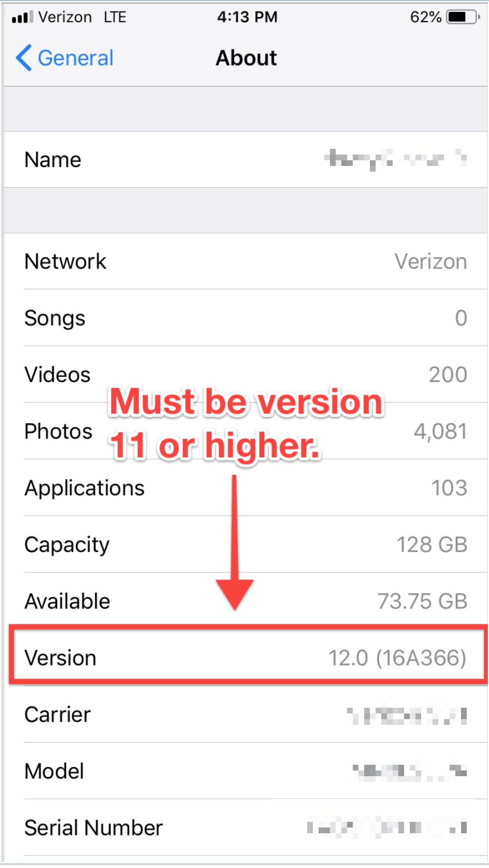
Task: Open the Name row
Action: pyautogui.click(x=246, y=160)
